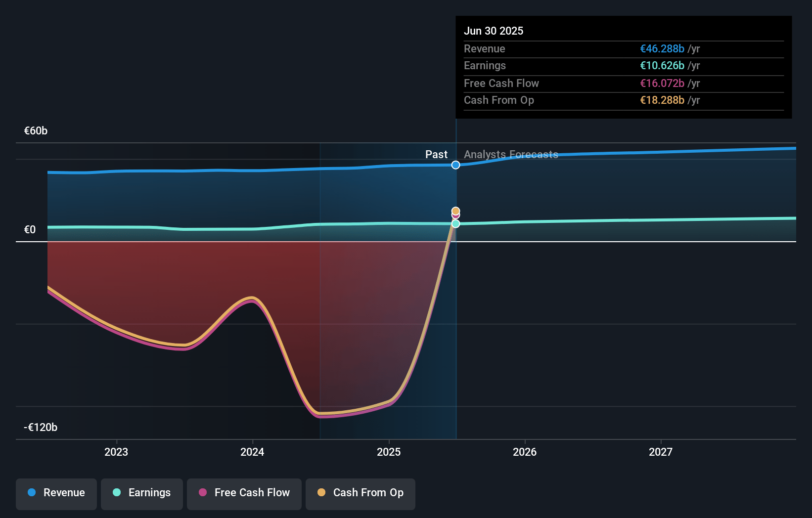Click the 2027 x-axis label
The image size is (812, 518).
coord(661,452)
